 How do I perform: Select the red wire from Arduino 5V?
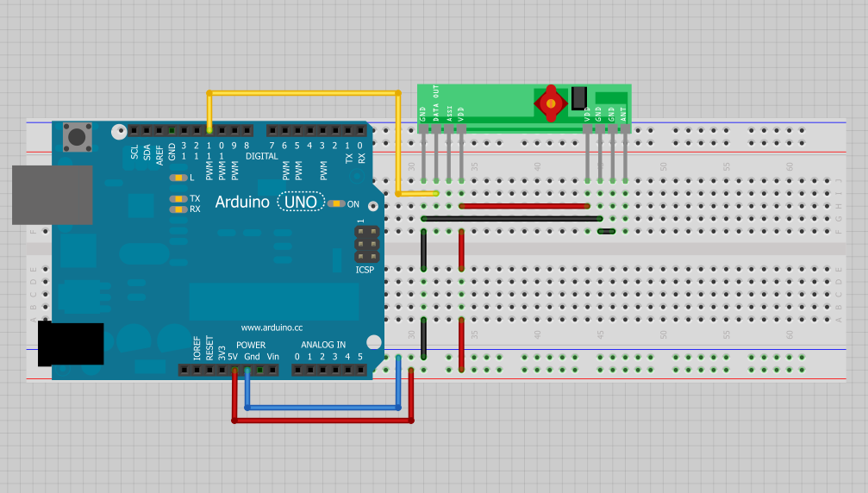(x=322, y=421)
